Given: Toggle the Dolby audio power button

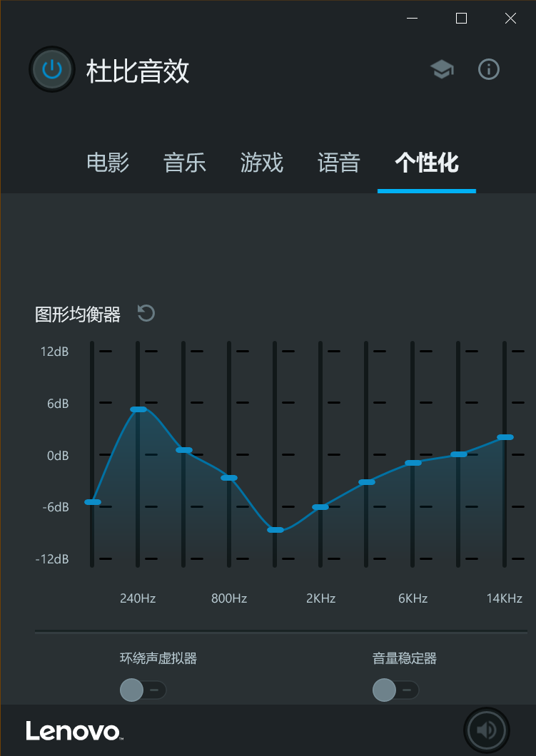Looking at the screenshot, I should pyautogui.click(x=52, y=69).
